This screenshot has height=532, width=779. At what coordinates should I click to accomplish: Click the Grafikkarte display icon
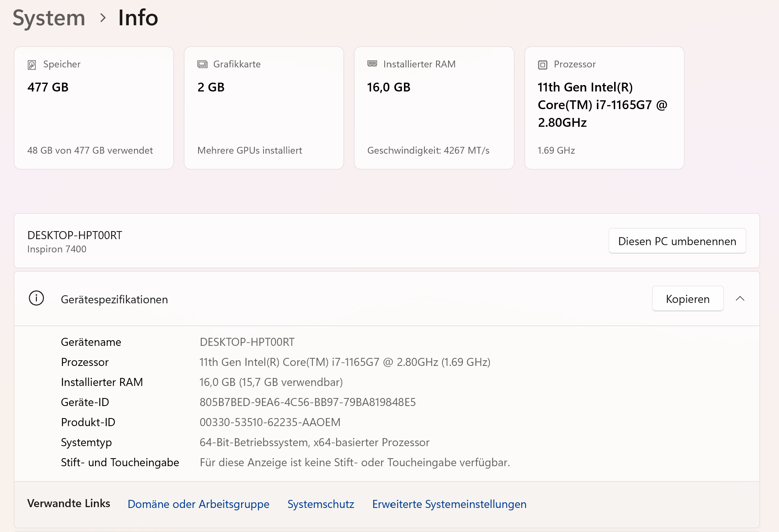(x=202, y=64)
